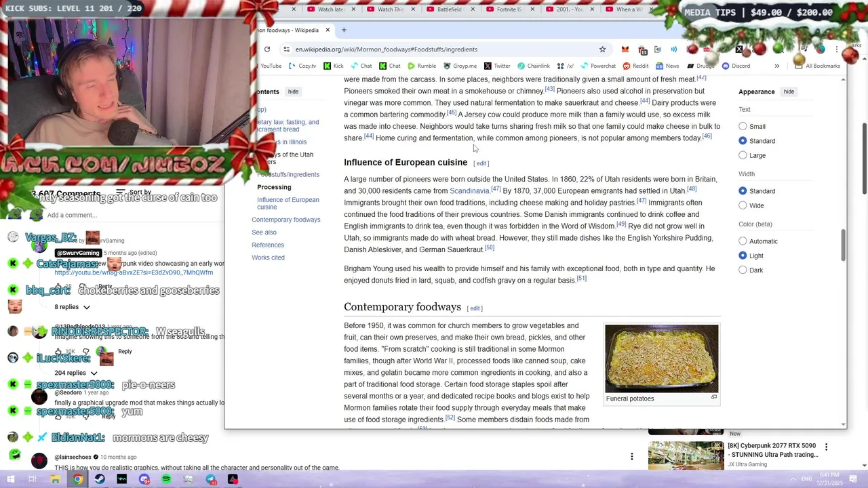The image size is (868, 488).
Task: Open a new tab with the plus button
Action: 344,30
